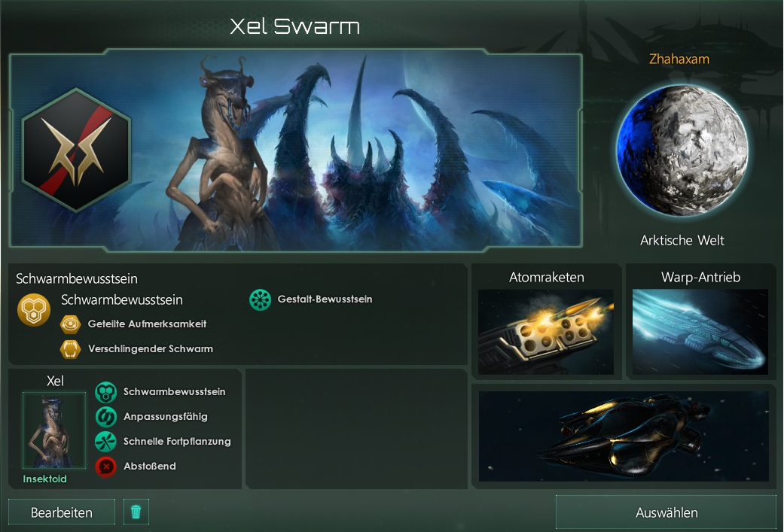
Task: Click Bearbeiten to edit the empire
Action: (x=62, y=512)
